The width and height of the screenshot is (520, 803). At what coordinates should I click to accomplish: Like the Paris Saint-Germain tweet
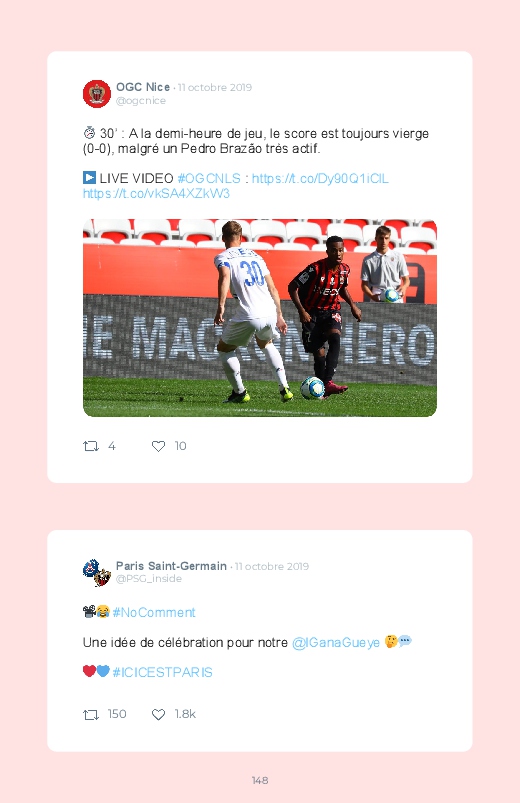[158, 714]
